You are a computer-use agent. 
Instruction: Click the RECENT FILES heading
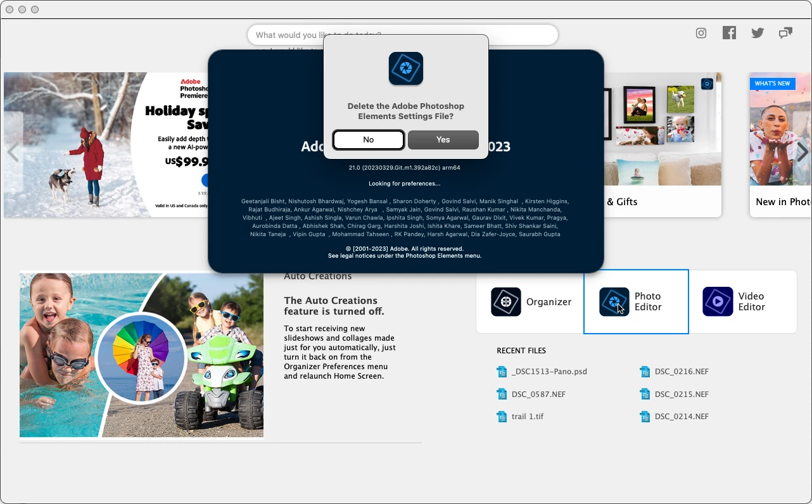[521, 351]
